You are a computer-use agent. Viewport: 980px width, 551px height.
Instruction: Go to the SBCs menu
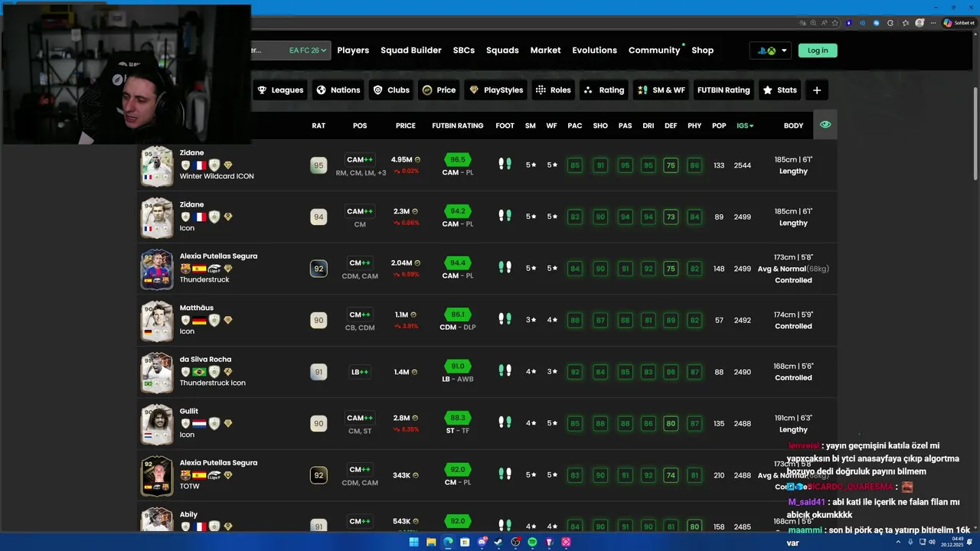(464, 51)
